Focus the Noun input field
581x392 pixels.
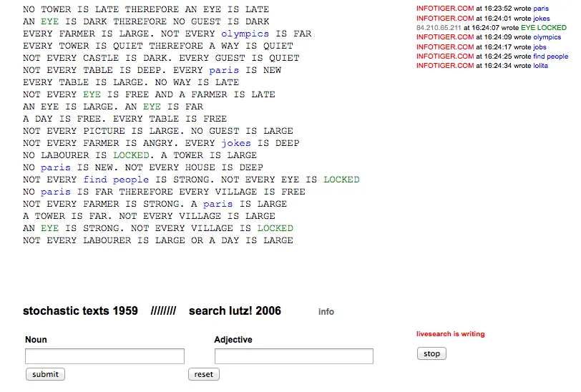(104, 356)
